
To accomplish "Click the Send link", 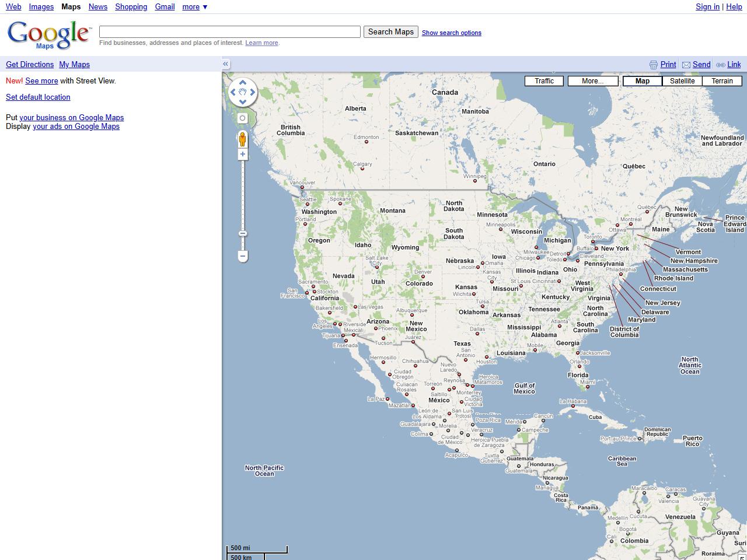I will [701, 65].
